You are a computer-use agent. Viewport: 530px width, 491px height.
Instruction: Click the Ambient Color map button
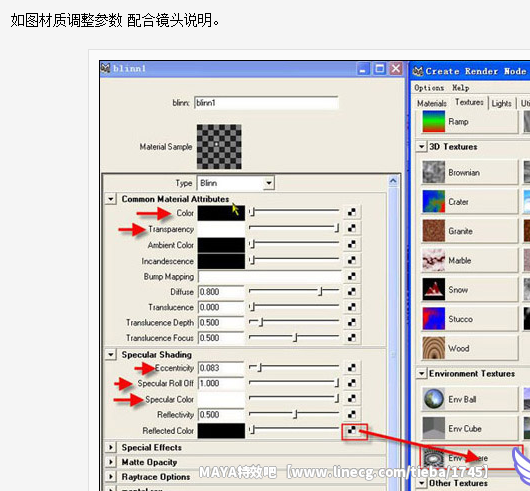click(x=352, y=244)
